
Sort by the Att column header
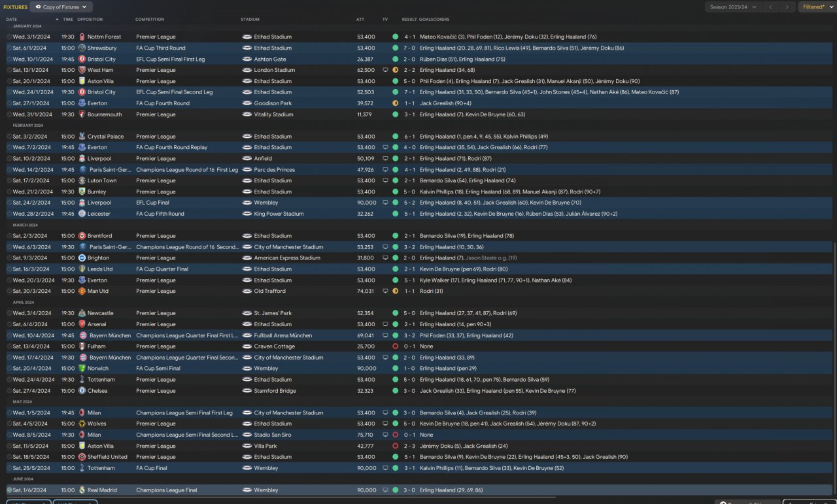(x=360, y=20)
